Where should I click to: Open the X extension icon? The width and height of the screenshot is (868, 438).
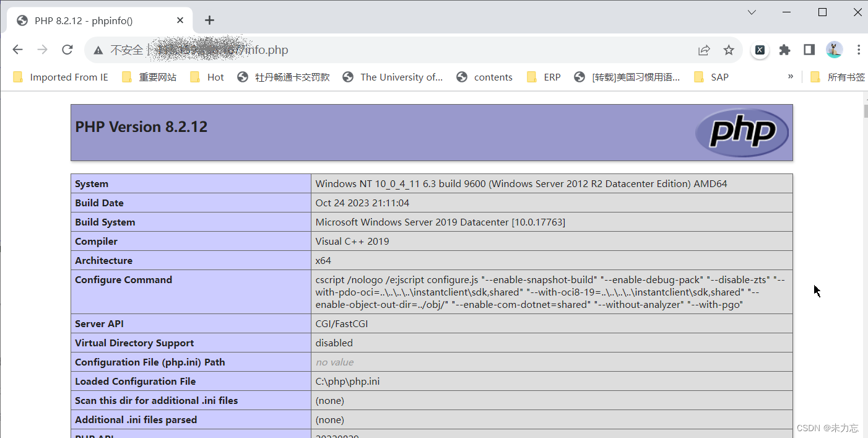(x=760, y=50)
